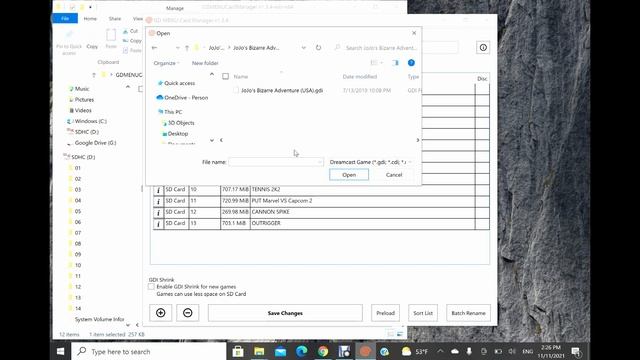This screenshot has height=360, width=640.
Task: Click the Copy button in Explorer ribbon
Action: tap(92, 46)
